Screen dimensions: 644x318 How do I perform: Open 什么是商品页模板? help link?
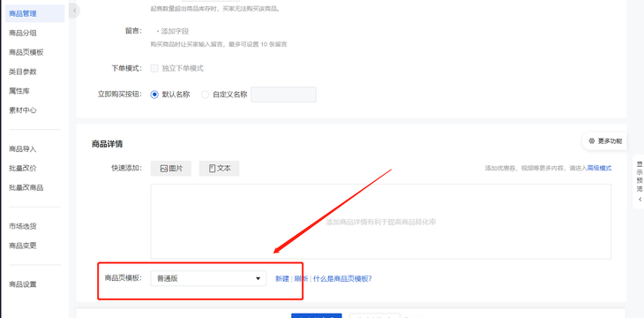342,278
